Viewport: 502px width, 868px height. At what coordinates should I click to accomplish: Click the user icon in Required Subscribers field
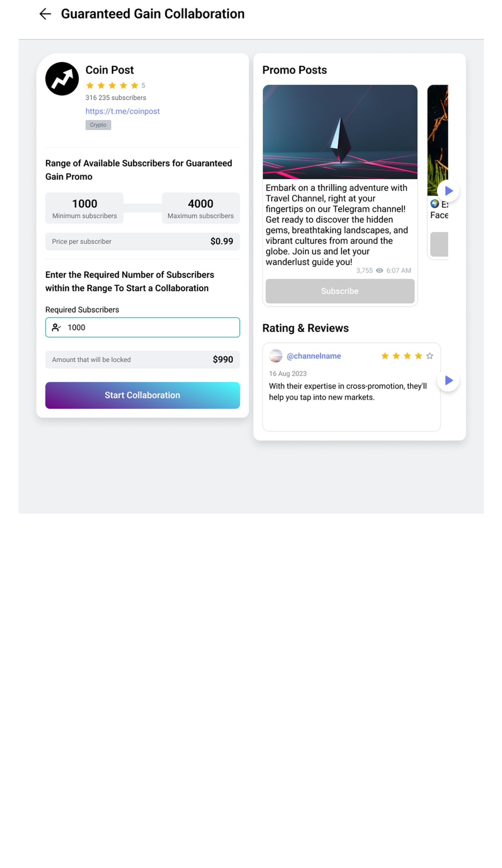pos(56,327)
